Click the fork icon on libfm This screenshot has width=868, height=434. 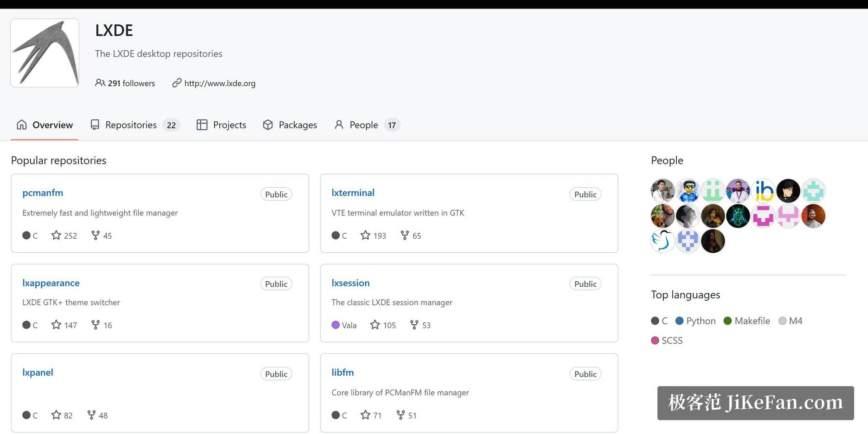(401, 415)
